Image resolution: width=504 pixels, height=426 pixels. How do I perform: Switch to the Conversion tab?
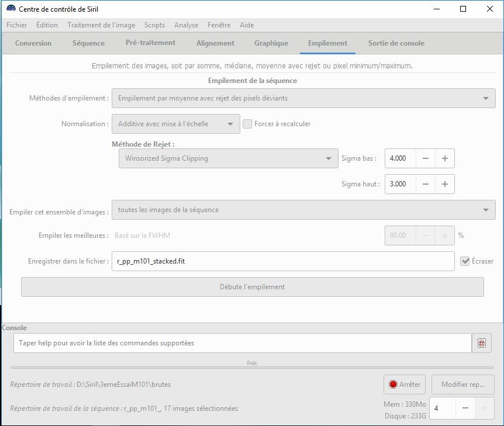[33, 43]
